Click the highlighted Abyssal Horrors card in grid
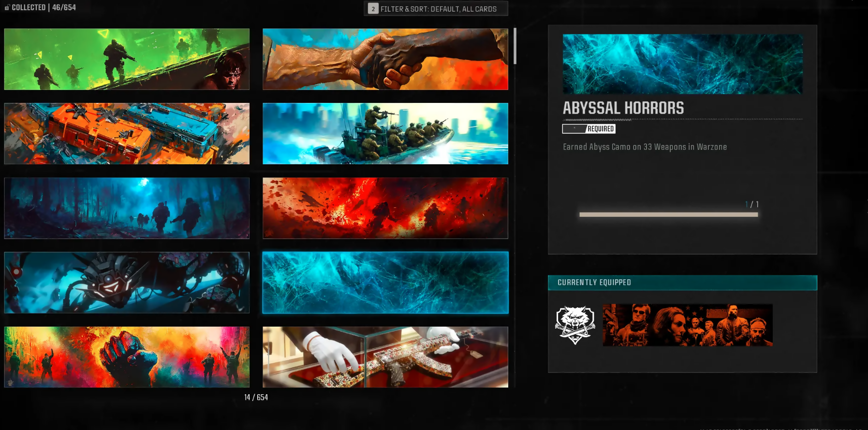The height and width of the screenshot is (430, 868). (385, 282)
